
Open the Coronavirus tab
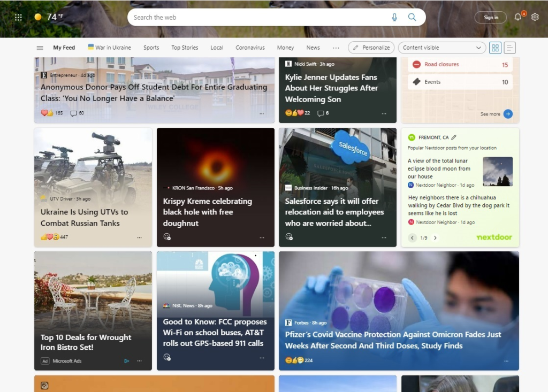250,48
